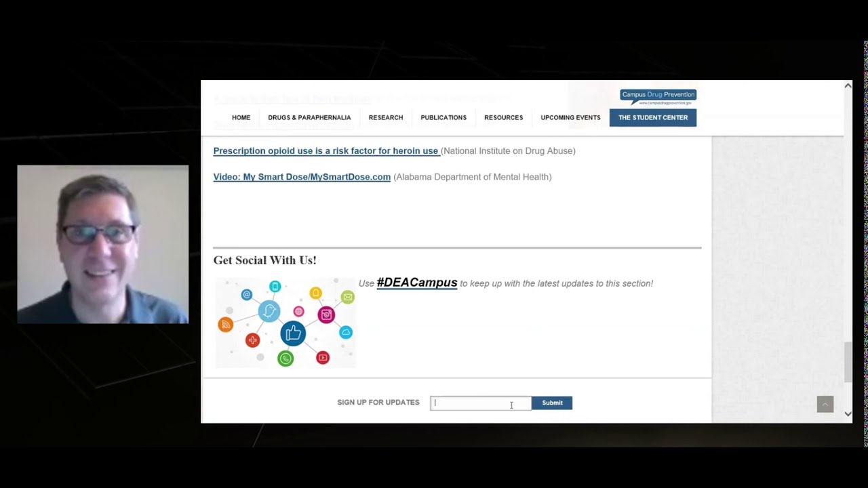
Task: Go to the Research section
Action: pyautogui.click(x=386, y=117)
